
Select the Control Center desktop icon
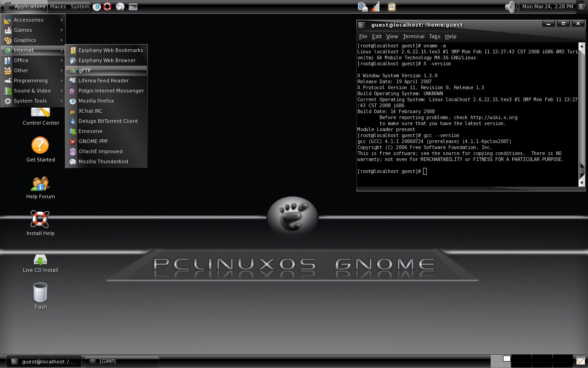pos(40,116)
